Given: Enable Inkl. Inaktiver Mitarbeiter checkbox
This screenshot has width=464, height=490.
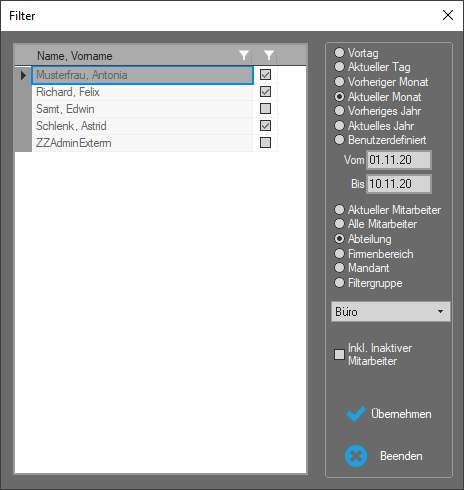Looking at the screenshot, I should tap(339, 354).
